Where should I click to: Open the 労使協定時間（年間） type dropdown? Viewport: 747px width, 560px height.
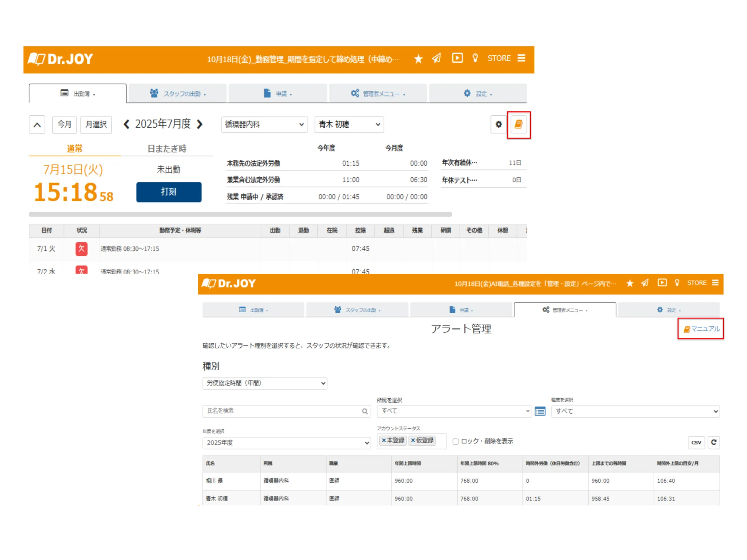[x=265, y=383]
